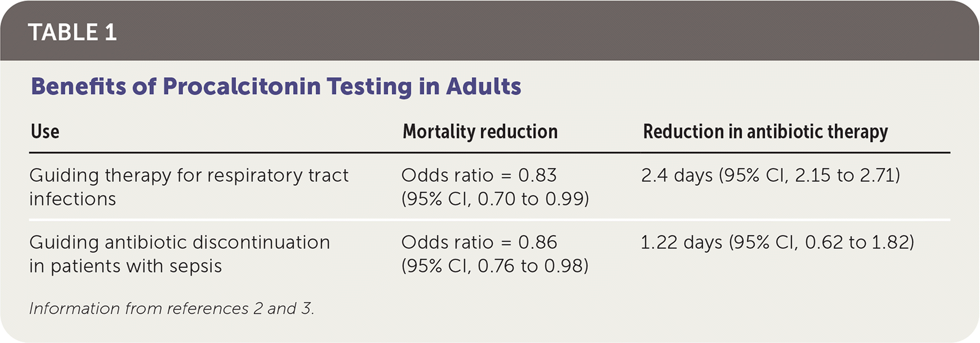Click the title "Benefits of Procalcitonin Testing in Adults"

276,87
